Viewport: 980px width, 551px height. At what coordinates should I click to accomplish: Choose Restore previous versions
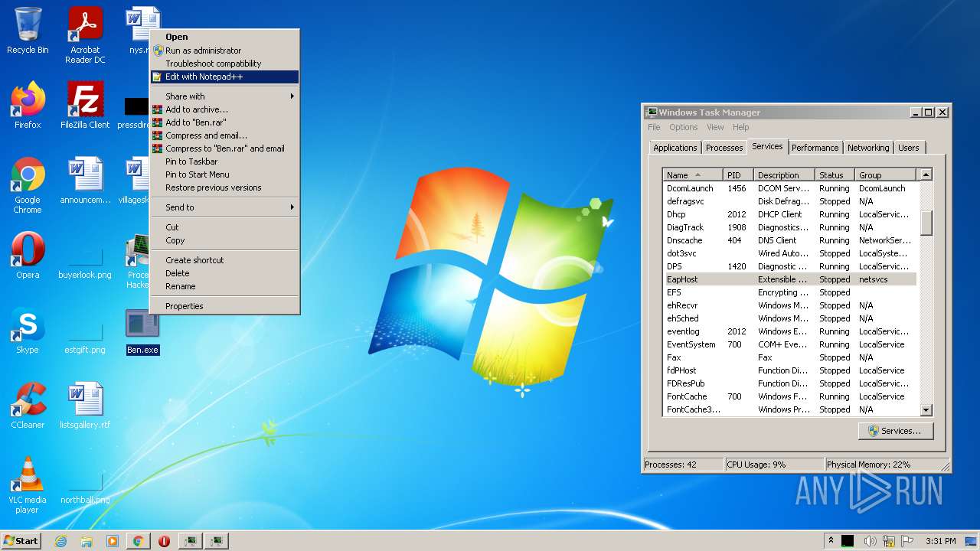pos(224,187)
